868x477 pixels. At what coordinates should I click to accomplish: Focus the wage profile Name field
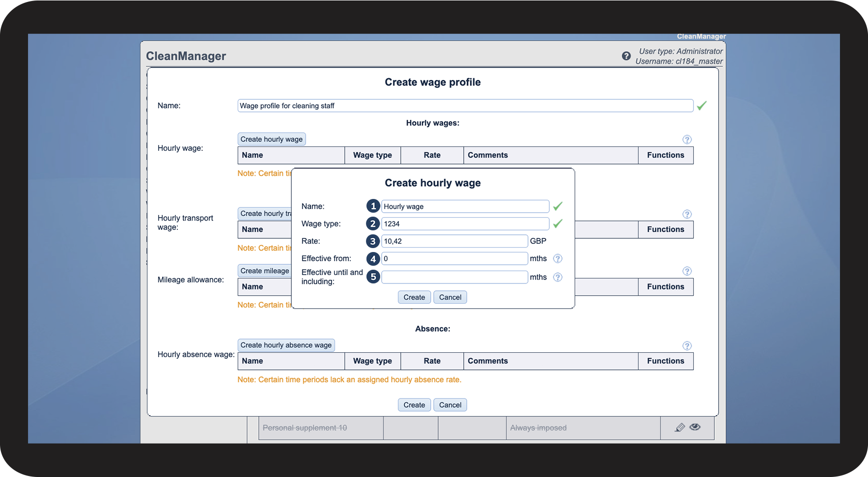(465, 106)
